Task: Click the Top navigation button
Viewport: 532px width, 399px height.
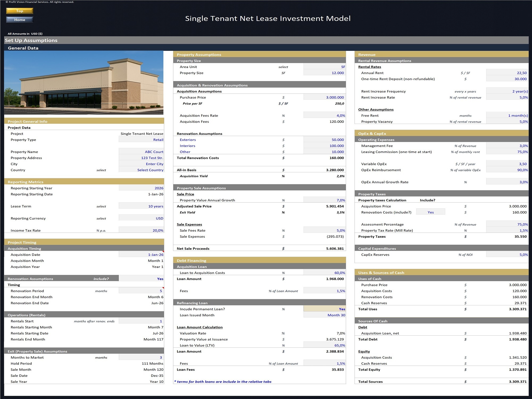Action: click(x=19, y=11)
